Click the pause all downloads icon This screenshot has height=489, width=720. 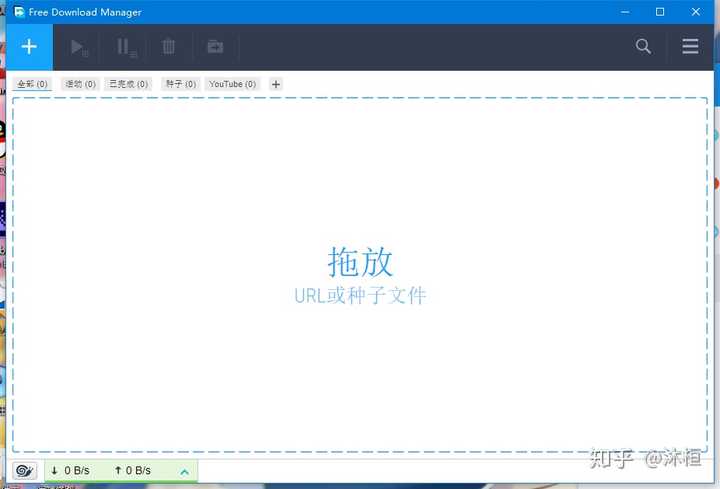point(125,47)
